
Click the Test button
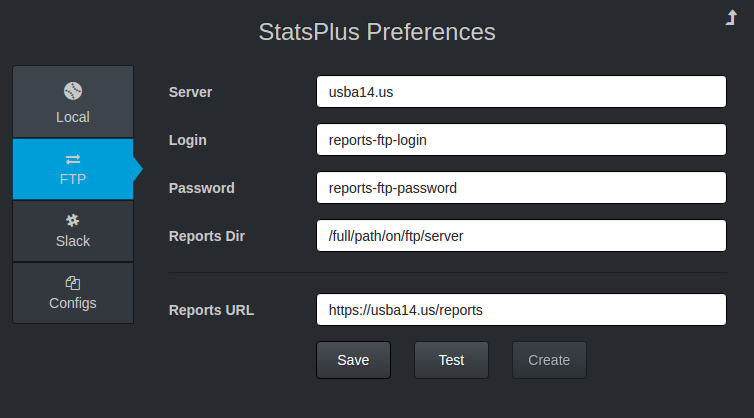pyautogui.click(x=451, y=360)
